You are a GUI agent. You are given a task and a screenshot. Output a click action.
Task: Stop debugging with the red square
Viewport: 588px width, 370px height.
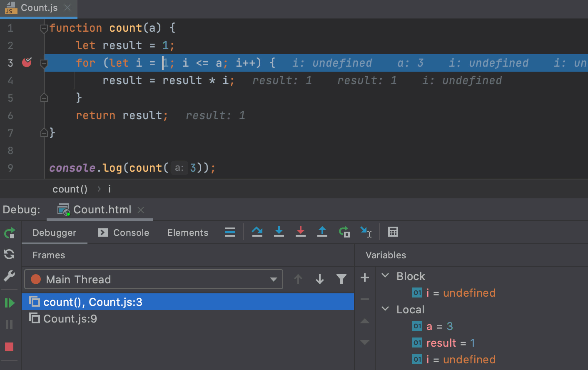point(9,347)
